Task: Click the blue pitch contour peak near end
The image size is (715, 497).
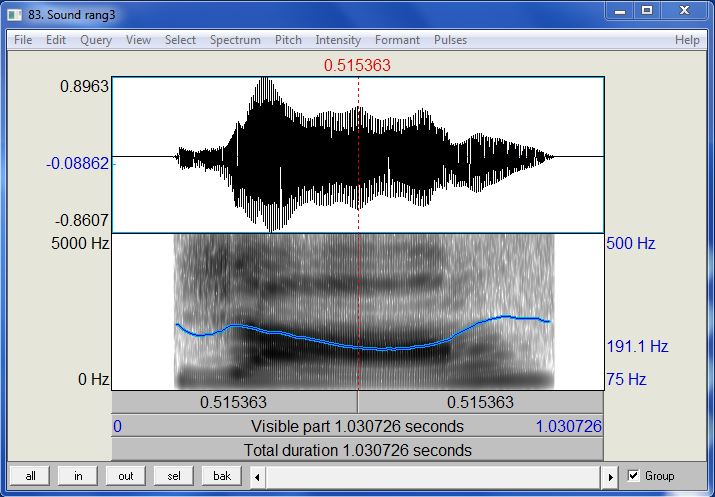Action: [x=505, y=316]
